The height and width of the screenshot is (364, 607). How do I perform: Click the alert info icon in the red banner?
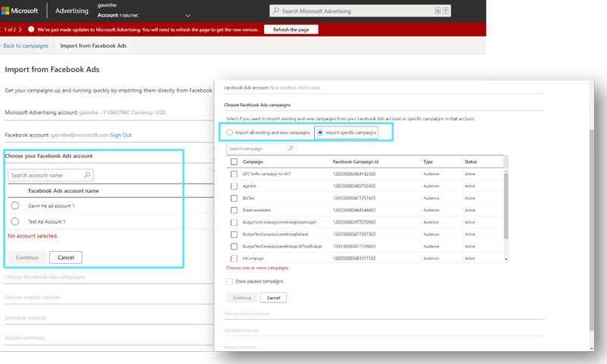[x=31, y=30]
